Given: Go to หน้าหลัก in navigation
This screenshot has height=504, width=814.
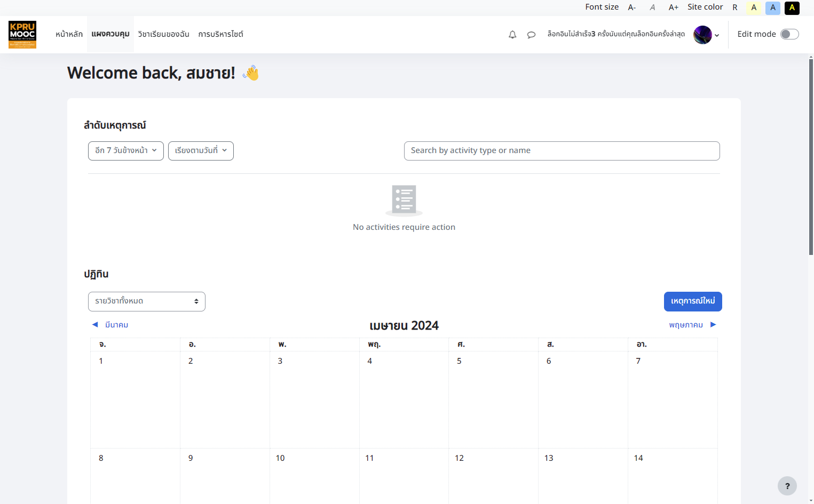Looking at the screenshot, I should point(69,34).
